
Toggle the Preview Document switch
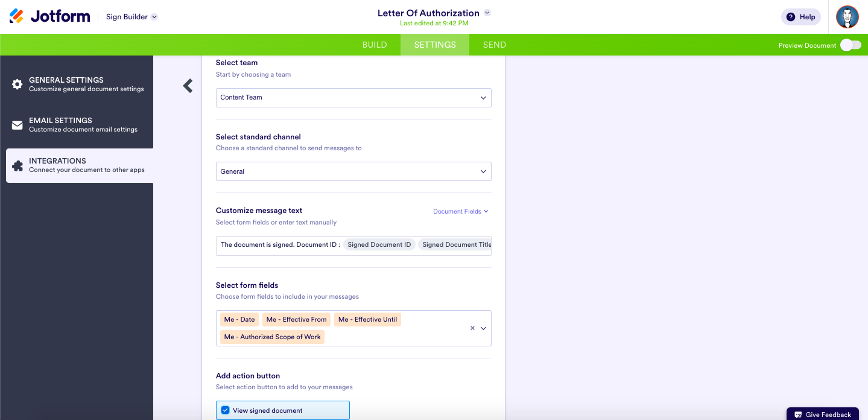851,45
